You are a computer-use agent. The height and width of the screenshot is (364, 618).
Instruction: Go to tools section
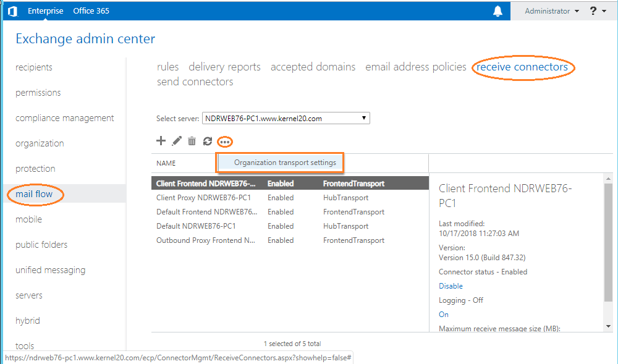pos(25,346)
